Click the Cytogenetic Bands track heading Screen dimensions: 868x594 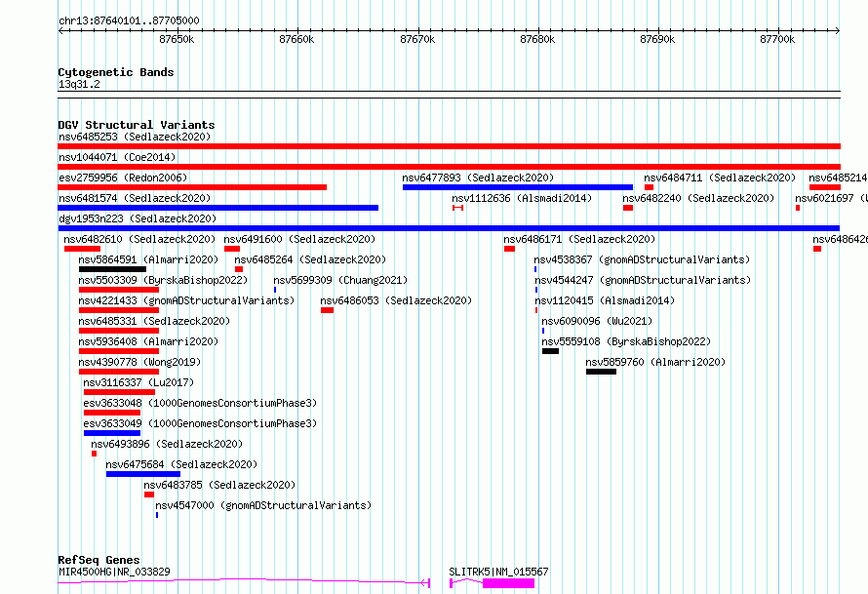[x=116, y=72]
